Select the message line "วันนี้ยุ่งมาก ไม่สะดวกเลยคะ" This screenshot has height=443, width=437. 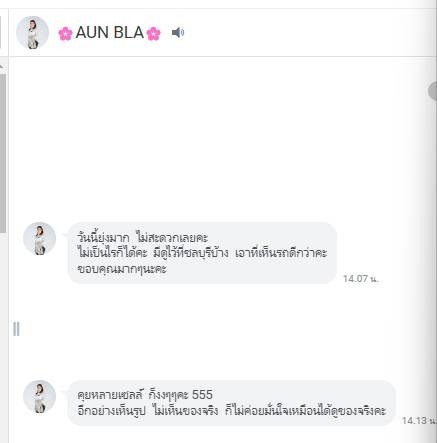click(x=142, y=238)
